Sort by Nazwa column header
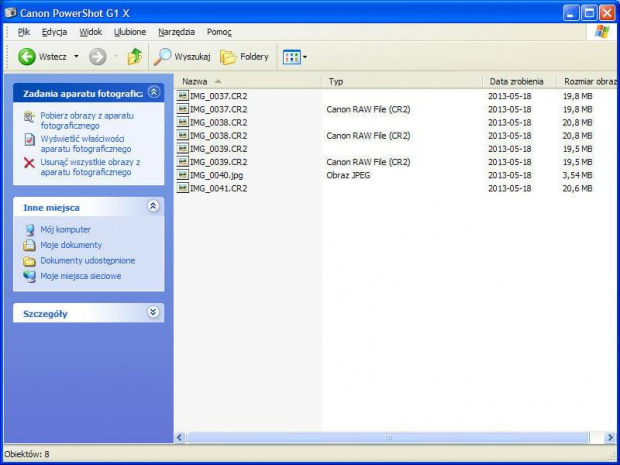Image resolution: width=620 pixels, height=465 pixels. click(x=248, y=81)
